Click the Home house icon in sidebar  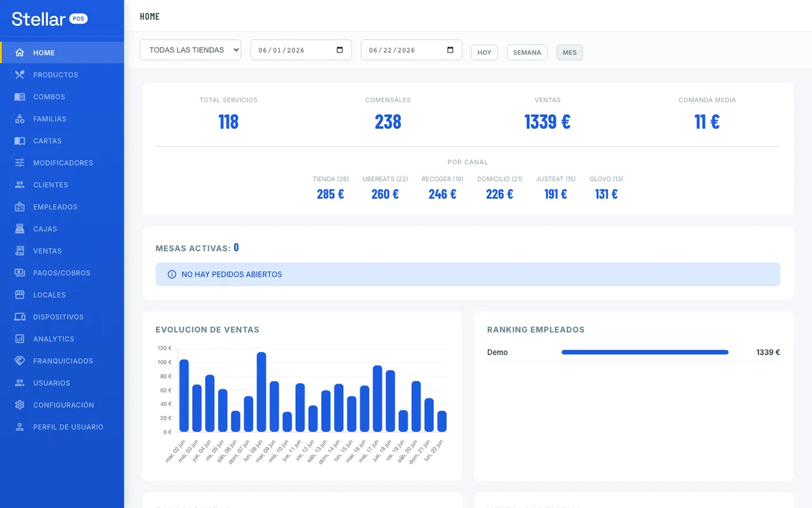[x=20, y=53]
